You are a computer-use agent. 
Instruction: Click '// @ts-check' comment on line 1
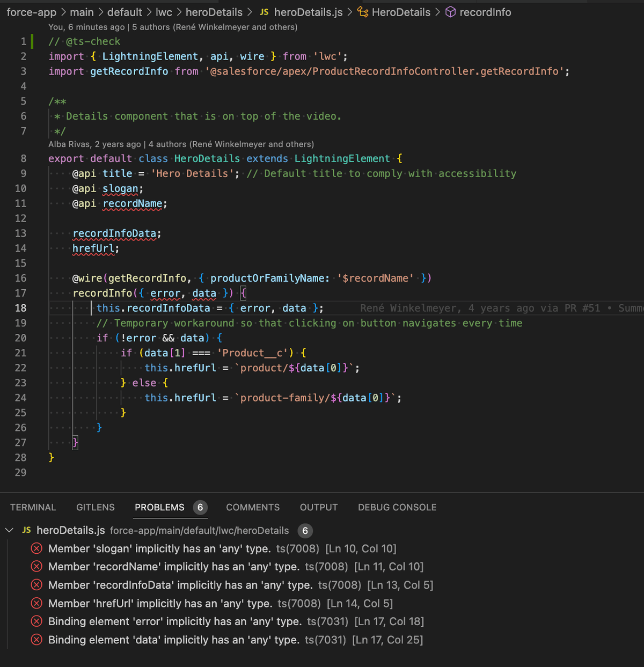(84, 41)
